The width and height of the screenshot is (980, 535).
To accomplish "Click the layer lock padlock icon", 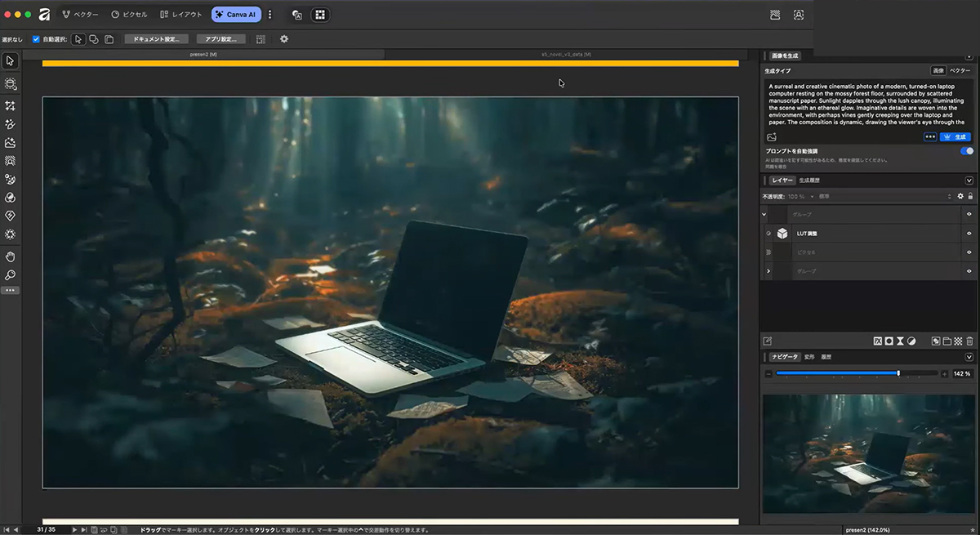I will pos(970,196).
